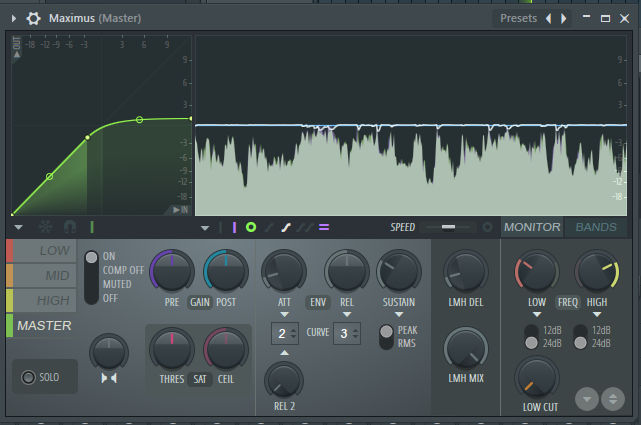The width and height of the screenshot is (641, 425).
Task: Toggle LOW crossover 12dB/24dB slope switch
Action: point(531,337)
